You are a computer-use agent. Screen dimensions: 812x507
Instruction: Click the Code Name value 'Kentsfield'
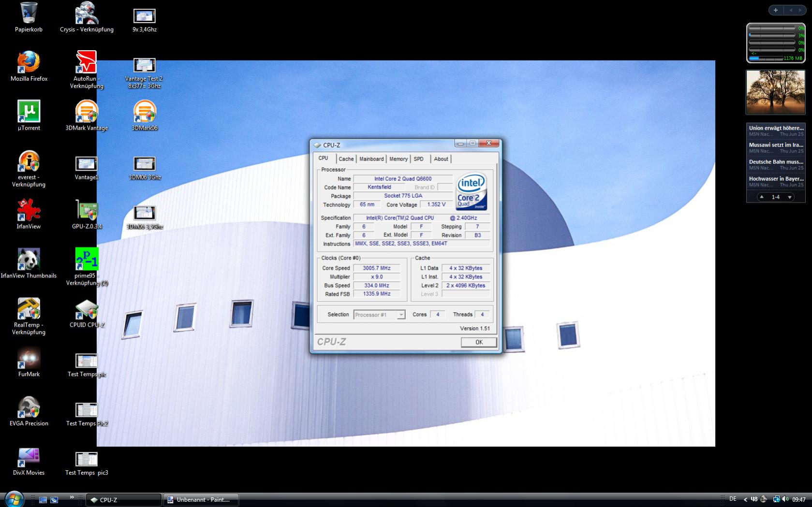click(379, 187)
